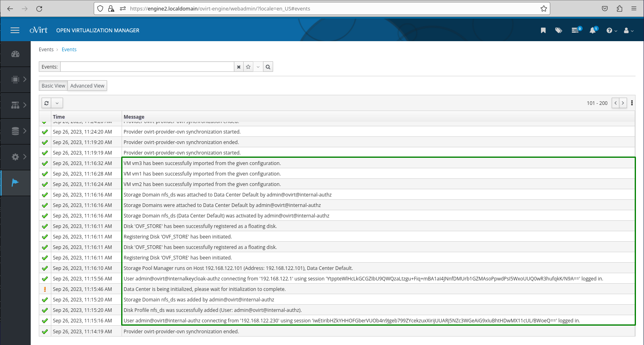The width and height of the screenshot is (644, 345).
Task: Open the Tasks list icon
Action: (575, 30)
